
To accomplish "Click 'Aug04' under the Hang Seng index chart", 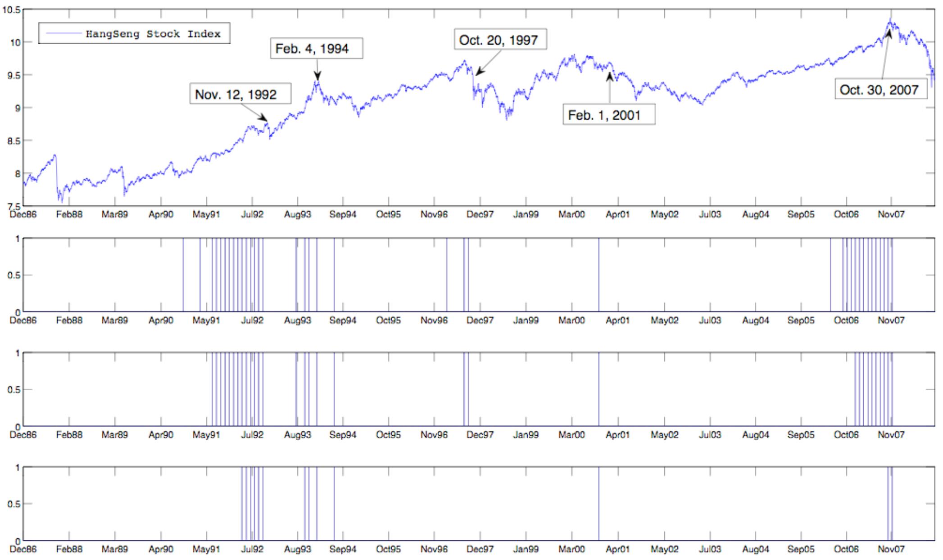I will [756, 215].
